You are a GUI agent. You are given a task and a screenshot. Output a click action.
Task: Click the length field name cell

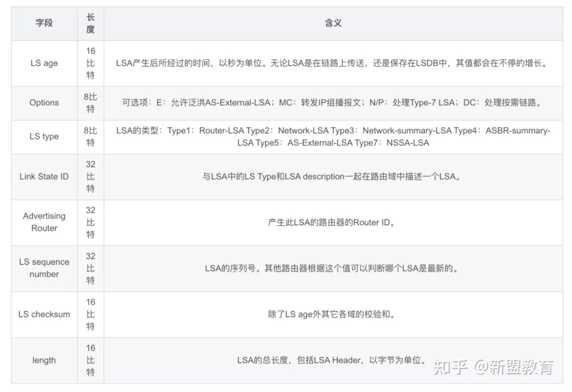tap(44, 361)
